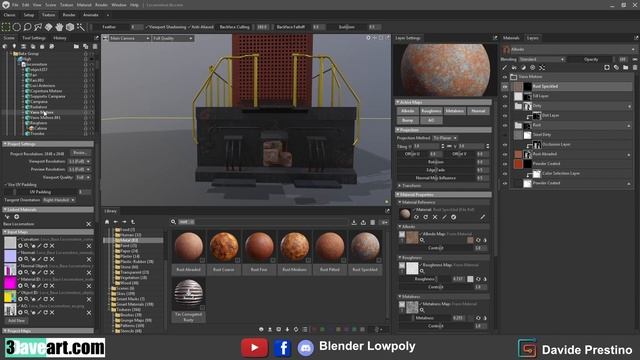Select the polygon lasso selection tool
The image size is (640, 360).
[38, 27]
